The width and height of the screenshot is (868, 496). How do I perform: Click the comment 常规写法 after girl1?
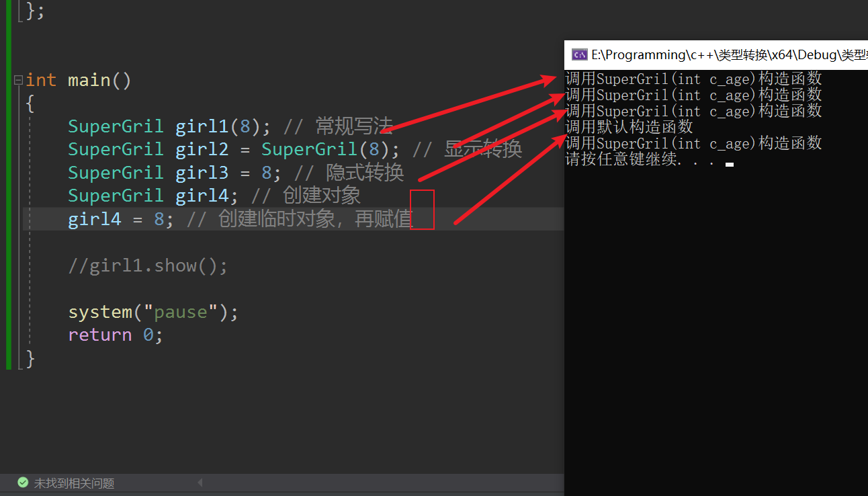pyautogui.click(x=353, y=126)
